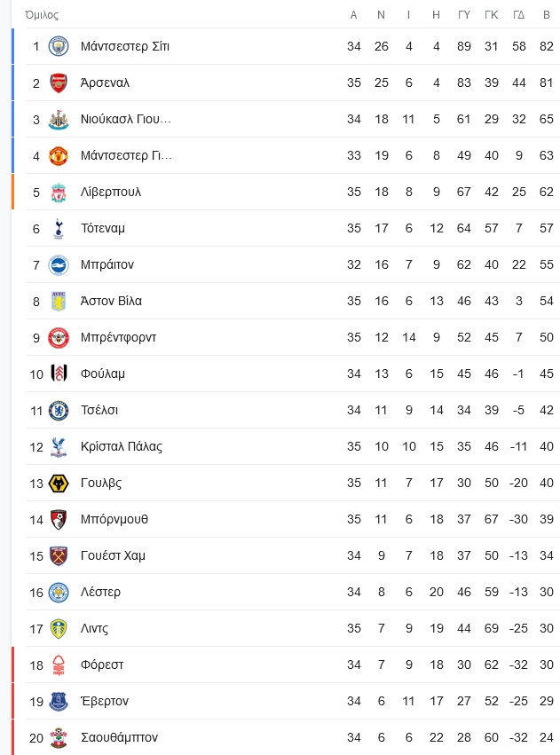Open the Άστον Βίλα team link
560x755 pixels.
click(x=111, y=301)
